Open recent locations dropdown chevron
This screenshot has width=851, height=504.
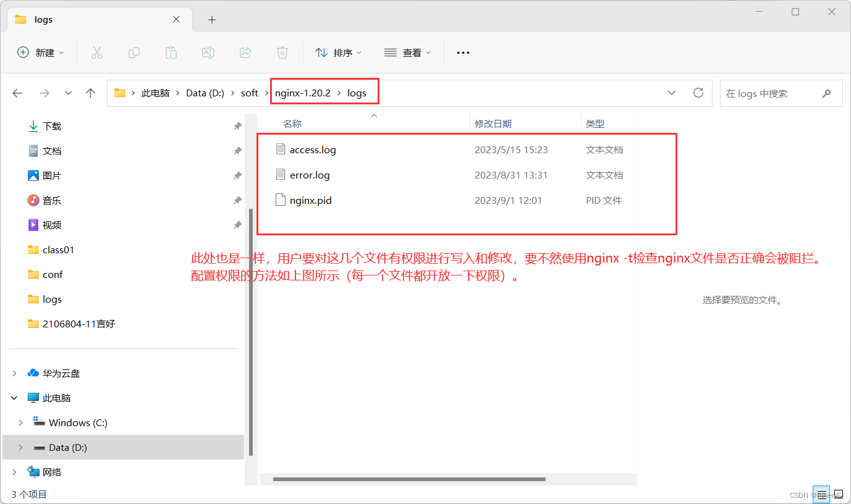point(68,93)
